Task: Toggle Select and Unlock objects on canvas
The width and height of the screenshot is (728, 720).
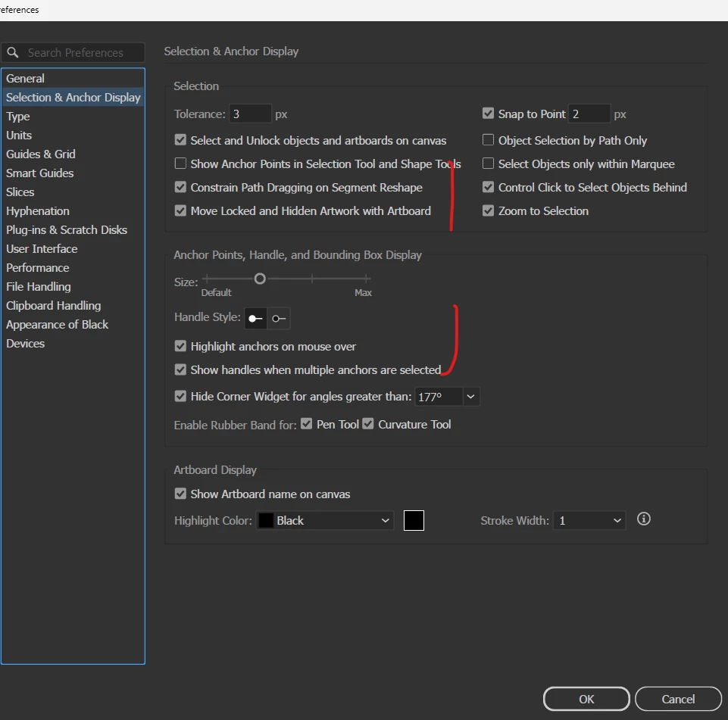Action: pyautogui.click(x=180, y=140)
